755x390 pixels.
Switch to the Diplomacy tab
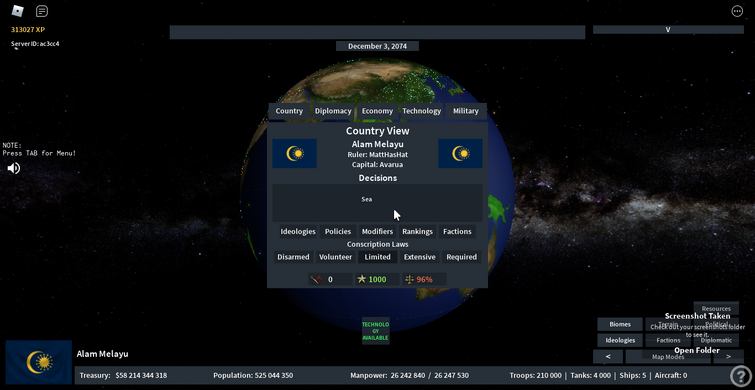333,111
